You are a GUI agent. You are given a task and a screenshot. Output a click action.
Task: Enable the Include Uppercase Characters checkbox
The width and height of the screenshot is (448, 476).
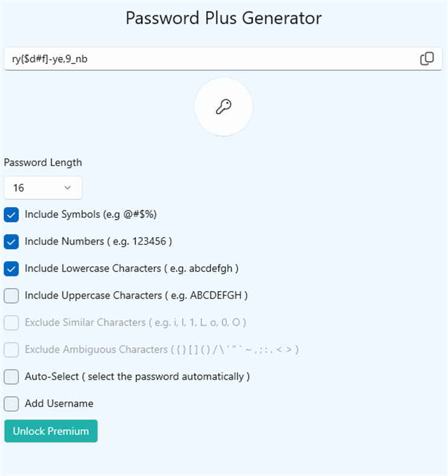pyautogui.click(x=11, y=296)
